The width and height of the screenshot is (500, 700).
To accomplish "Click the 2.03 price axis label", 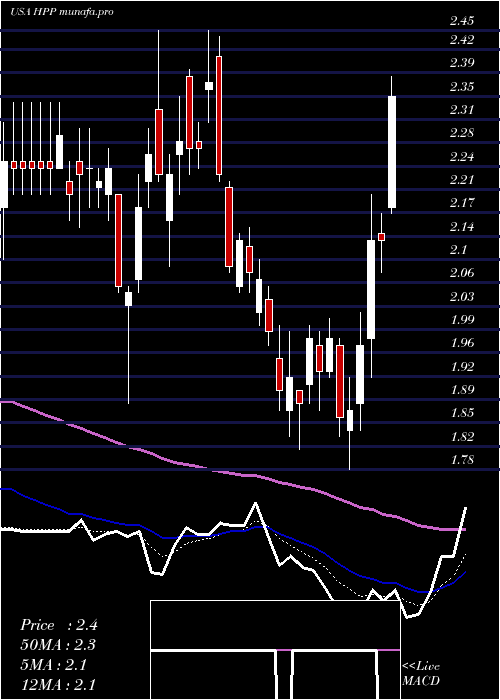I will click(x=462, y=297).
